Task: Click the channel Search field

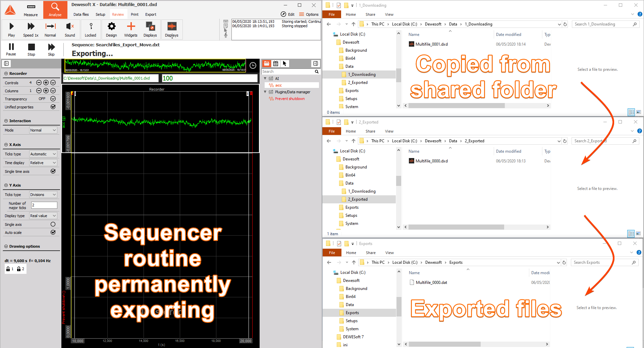Action: 288,71
